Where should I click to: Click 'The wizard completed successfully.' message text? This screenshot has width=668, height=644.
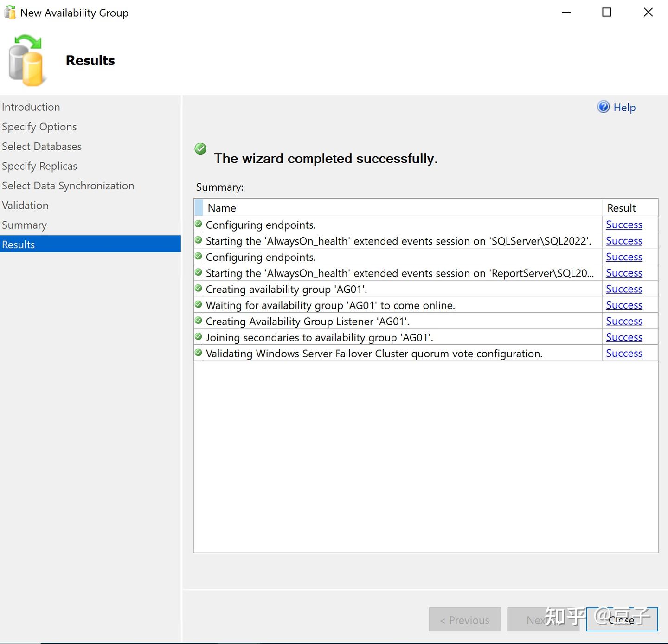[x=326, y=159]
